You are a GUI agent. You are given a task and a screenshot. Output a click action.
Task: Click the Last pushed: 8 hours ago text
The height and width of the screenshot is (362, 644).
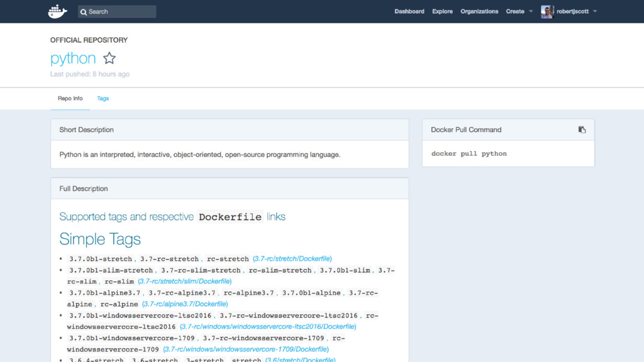click(90, 74)
